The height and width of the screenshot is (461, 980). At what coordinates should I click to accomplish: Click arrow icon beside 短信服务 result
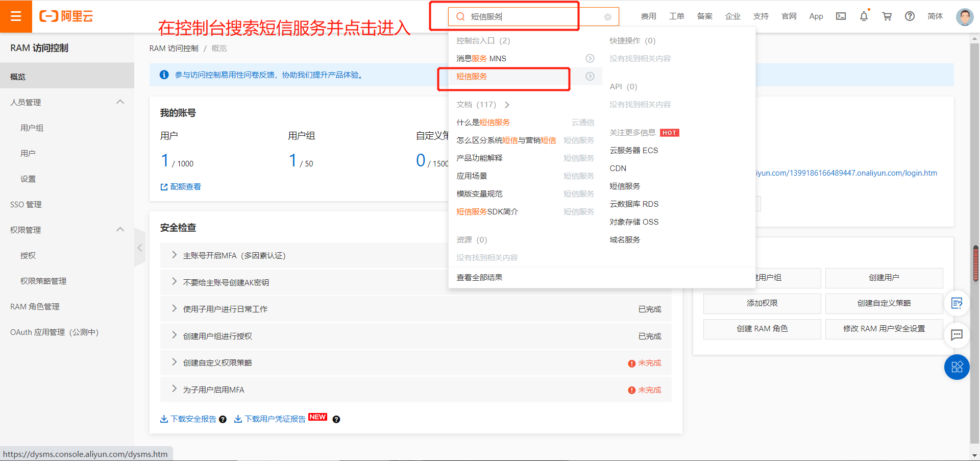coord(590,77)
